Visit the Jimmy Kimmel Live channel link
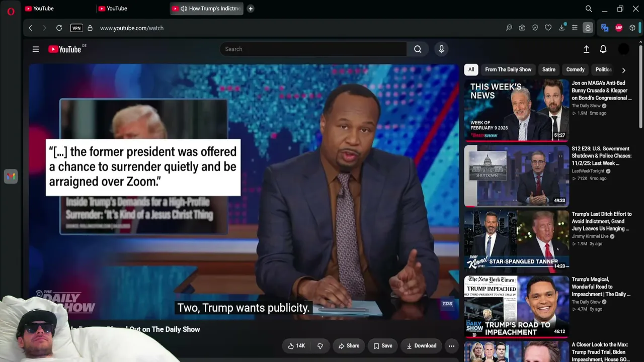Viewport: 644px width, 362px height. click(590, 236)
